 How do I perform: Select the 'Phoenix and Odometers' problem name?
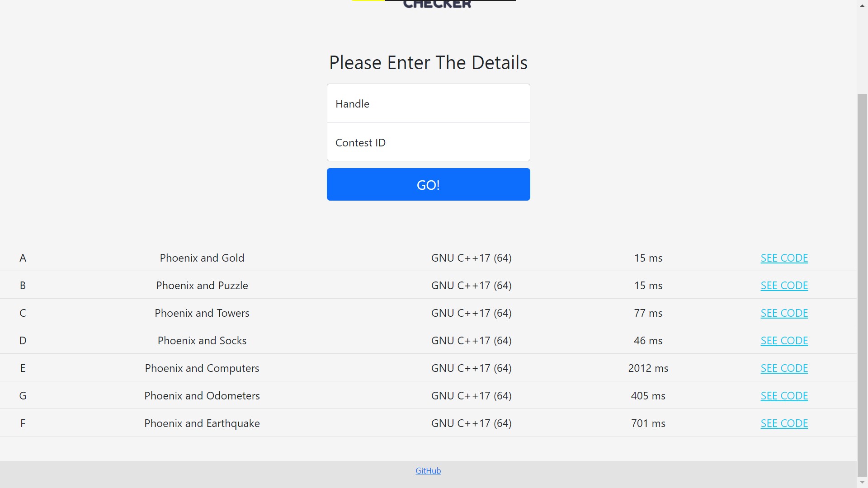click(x=202, y=396)
